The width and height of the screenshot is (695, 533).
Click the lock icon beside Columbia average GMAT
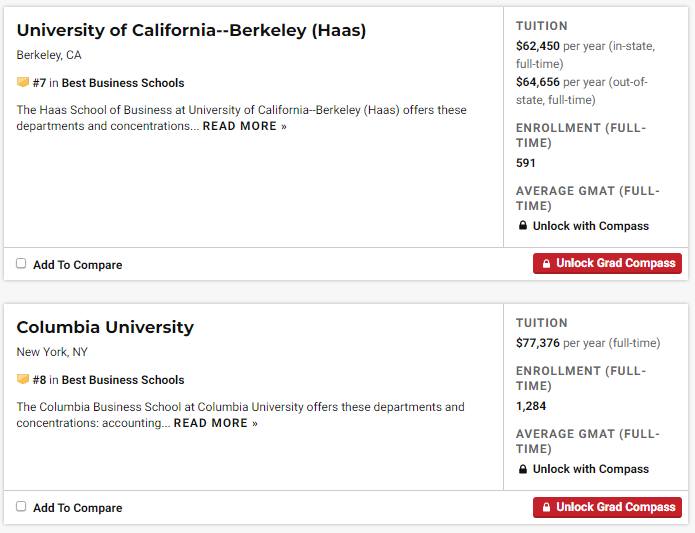pyautogui.click(x=523, y=469)
